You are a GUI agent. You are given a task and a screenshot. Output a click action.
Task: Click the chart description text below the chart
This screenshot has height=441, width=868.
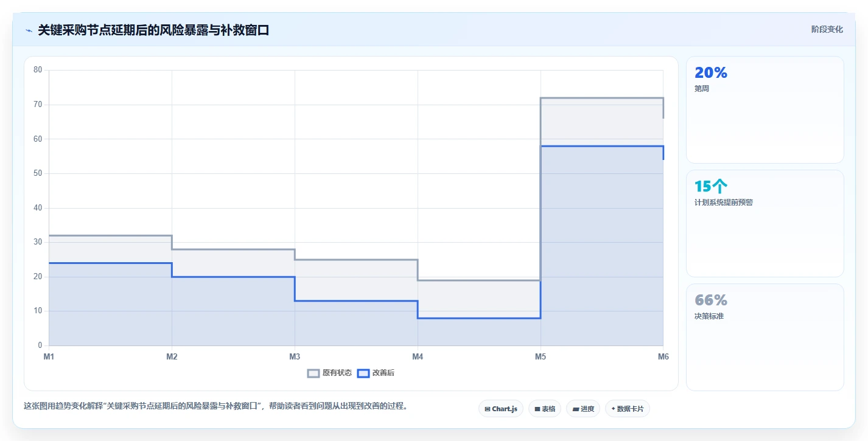coord(215,406)
